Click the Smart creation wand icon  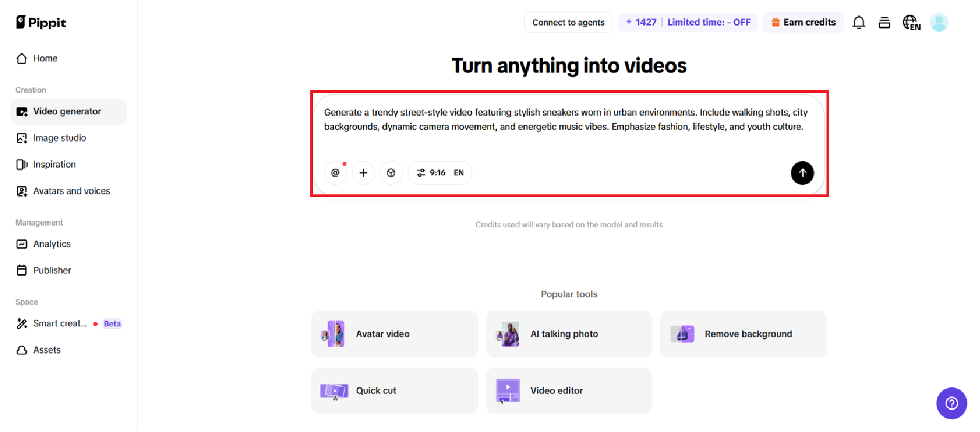pyautogui.click(x=22, y=323)
